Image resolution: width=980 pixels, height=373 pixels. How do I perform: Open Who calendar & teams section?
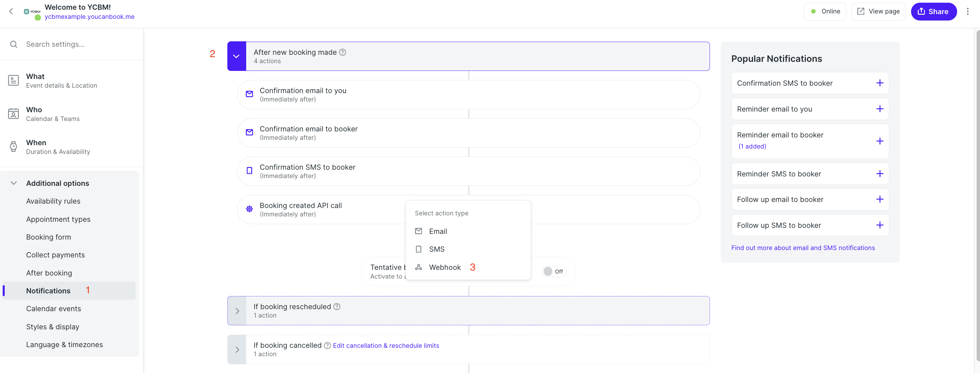coord(72,114)
